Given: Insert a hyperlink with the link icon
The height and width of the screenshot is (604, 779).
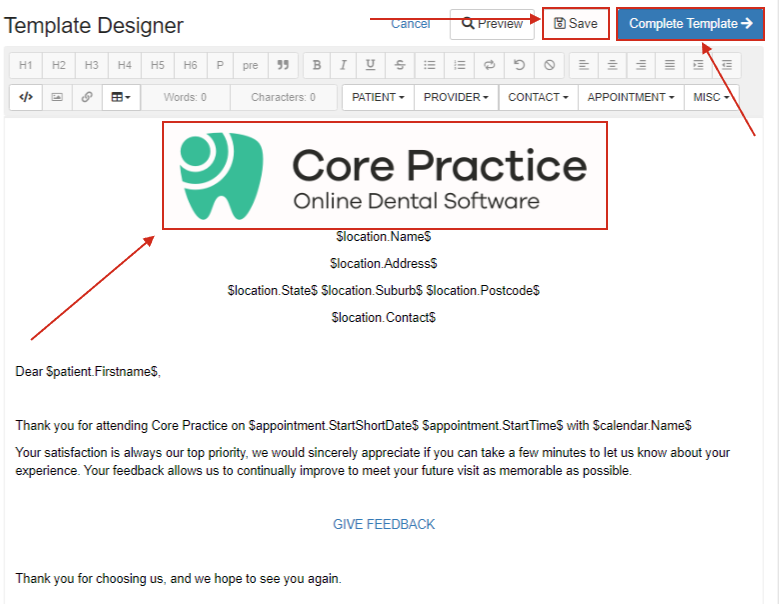Looking at the screenshot, I should point(87,97).
